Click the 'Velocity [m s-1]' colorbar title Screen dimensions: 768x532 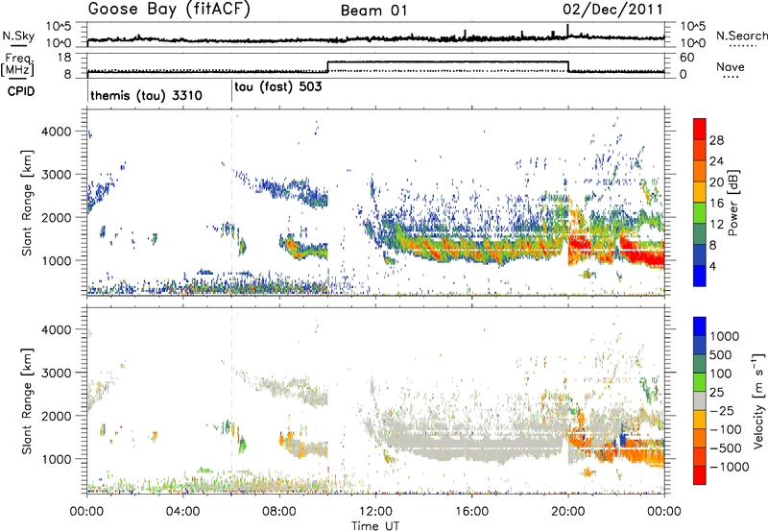click(x=758, y=400)
